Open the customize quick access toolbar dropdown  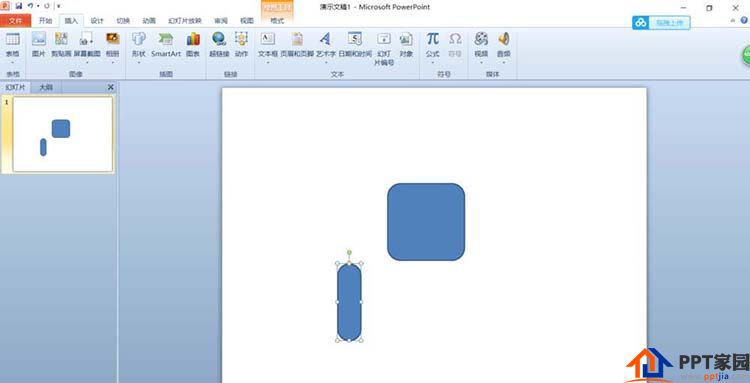coord(58,6)
